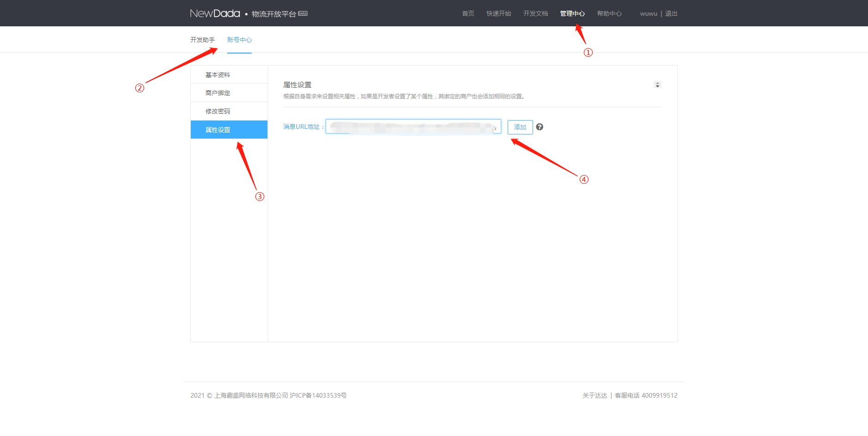Click the up-down arrows in 属性设置 header
868x436 pixels.
[x=657, y=85]
